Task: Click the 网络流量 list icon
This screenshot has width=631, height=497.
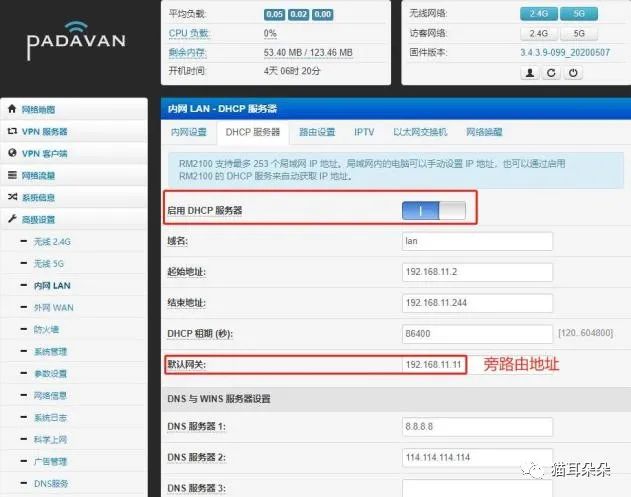Action: [x=12, y=175]
